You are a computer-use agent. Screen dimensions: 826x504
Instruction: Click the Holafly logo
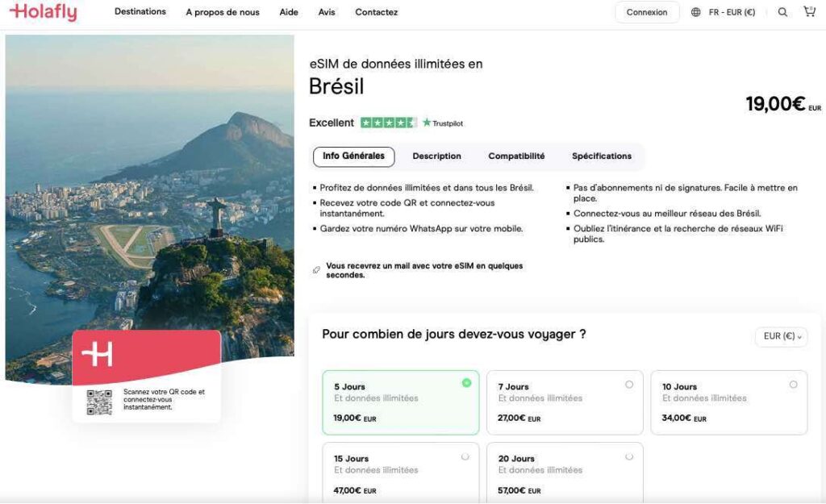(43, 12)
